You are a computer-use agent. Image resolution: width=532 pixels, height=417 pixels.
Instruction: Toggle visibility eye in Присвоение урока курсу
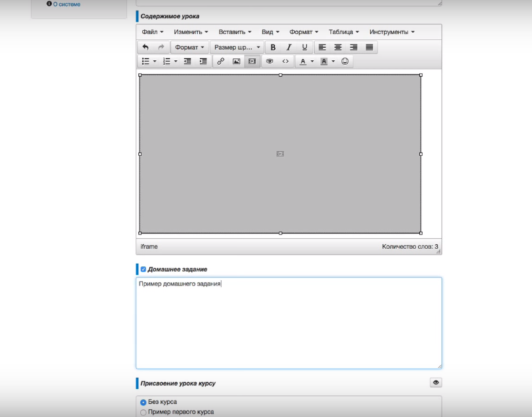click(436, 382)
